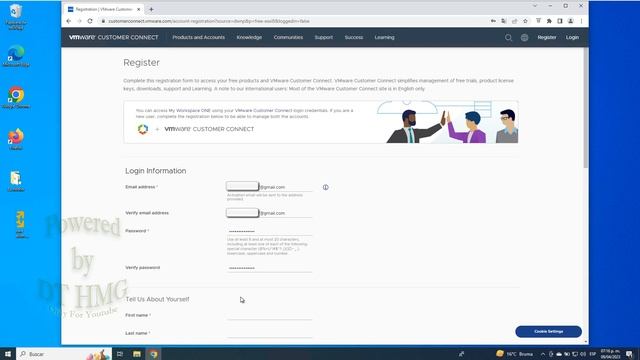
Task: Click the translate page icon
Action: point(504,21)
